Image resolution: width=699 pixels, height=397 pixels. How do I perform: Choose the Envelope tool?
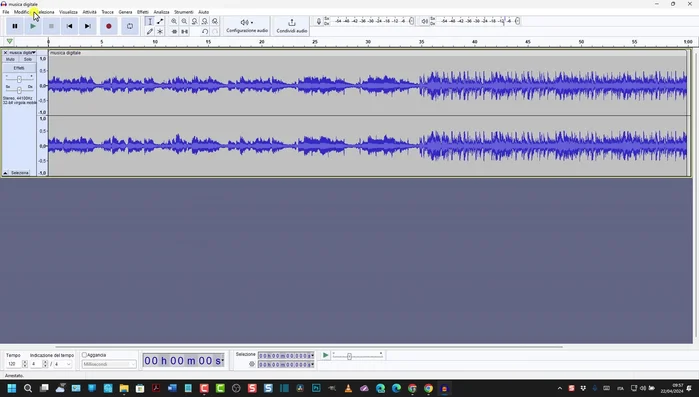160,21
